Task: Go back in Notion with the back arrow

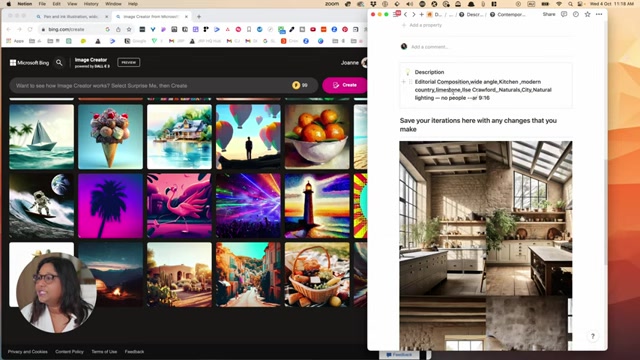Action: [405, 14]
